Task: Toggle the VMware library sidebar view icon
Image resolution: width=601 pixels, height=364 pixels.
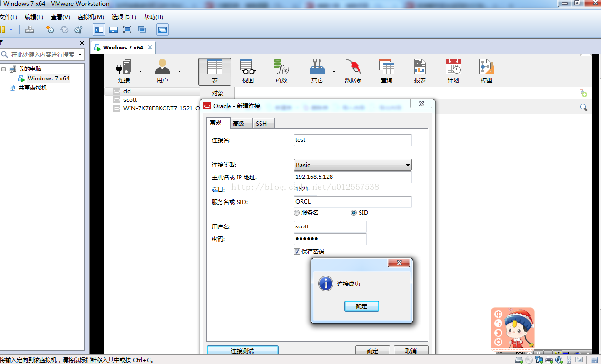Action: (x=99, y=30)
